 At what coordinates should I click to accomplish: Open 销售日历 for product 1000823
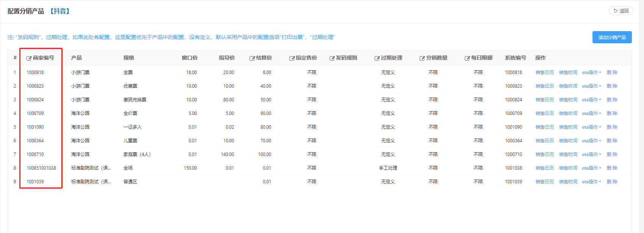tap(544, 86)
